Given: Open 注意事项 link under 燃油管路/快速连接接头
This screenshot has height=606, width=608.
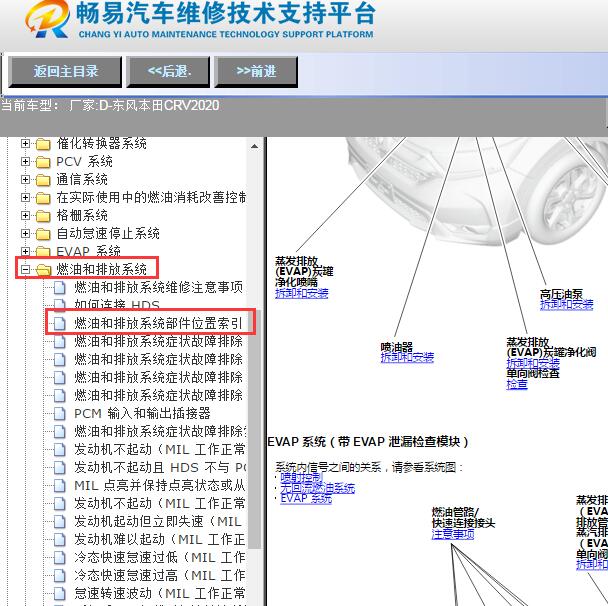Looking at the screenshot, I should 453,534.
